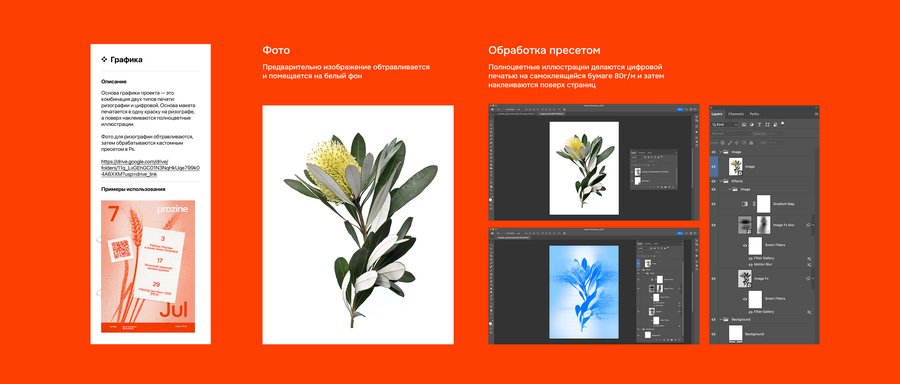Open the Layers panel options menu icon
Image resolution: width=900 pixels, height=384 pixels.
click(x=816, y=114)
